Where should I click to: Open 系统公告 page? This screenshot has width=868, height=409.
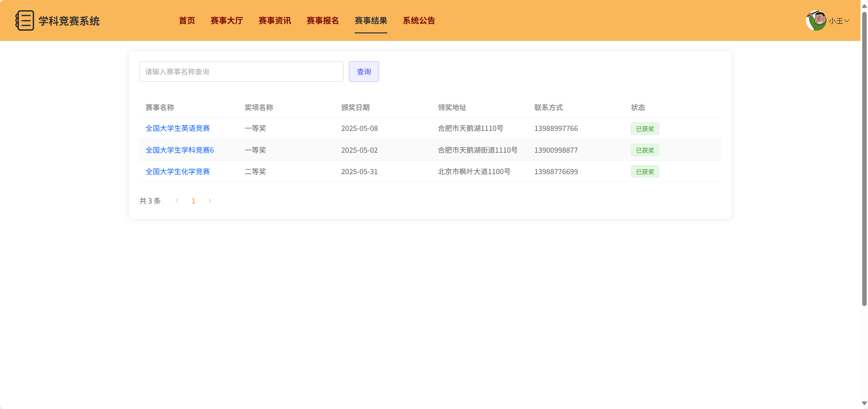point(419,20)
